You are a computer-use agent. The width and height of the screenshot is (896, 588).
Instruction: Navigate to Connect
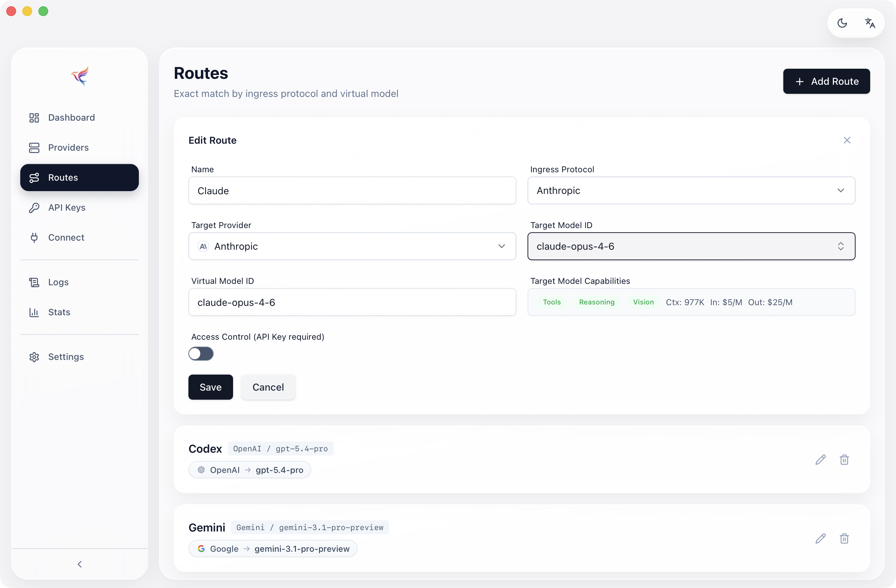80,238
